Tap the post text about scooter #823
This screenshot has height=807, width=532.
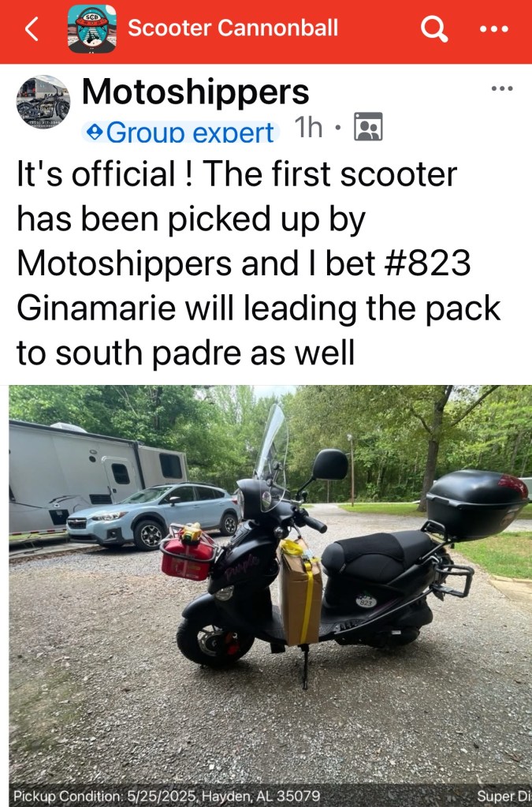point(259,263)
